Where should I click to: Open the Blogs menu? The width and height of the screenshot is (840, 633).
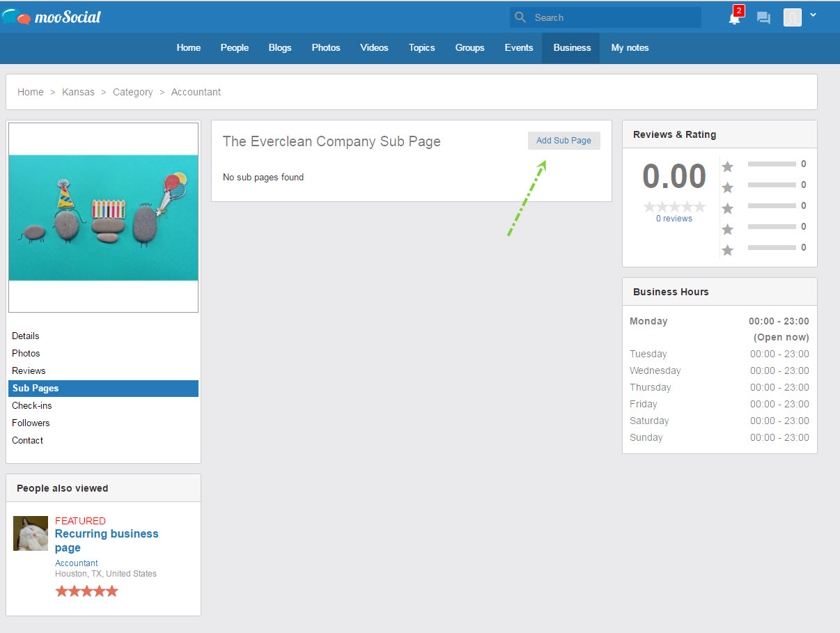coord(280,48)
